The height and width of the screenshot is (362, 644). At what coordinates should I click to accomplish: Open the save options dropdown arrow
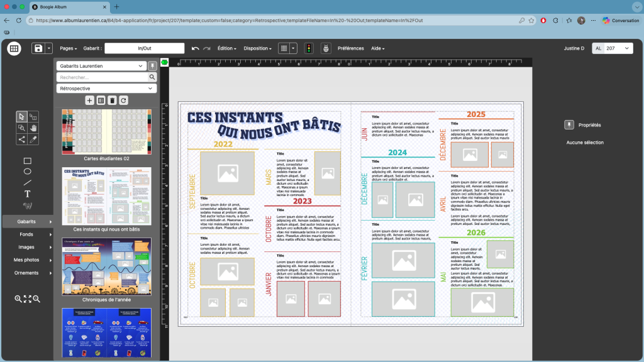[x=48, y=48]
